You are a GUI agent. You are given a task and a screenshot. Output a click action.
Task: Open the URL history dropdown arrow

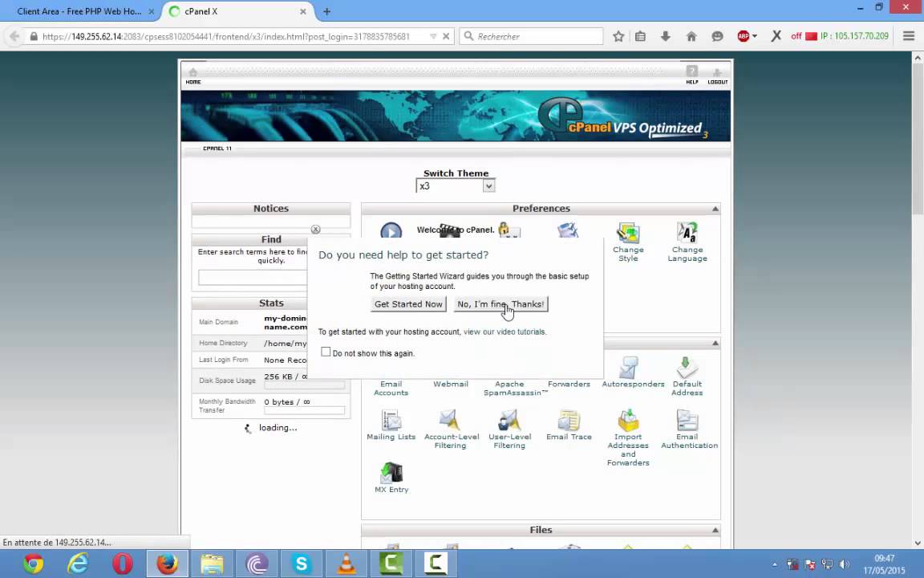(433, 37)
